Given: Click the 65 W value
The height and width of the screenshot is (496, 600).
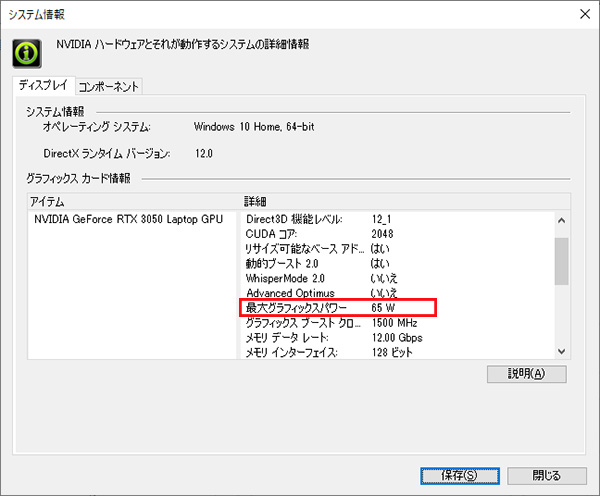Looking at the screenshot, I should point(383,308).
